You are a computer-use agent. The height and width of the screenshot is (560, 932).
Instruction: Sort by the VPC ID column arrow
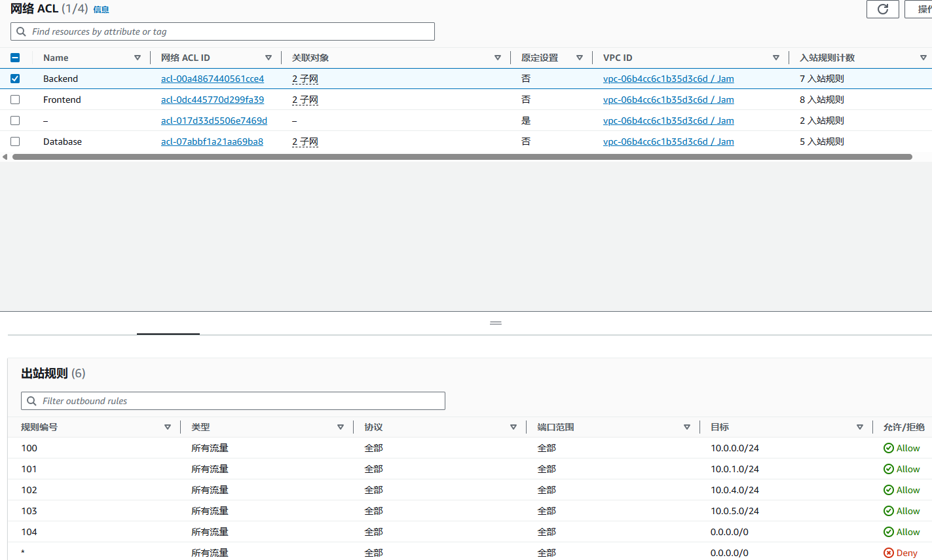click(776, 58)
